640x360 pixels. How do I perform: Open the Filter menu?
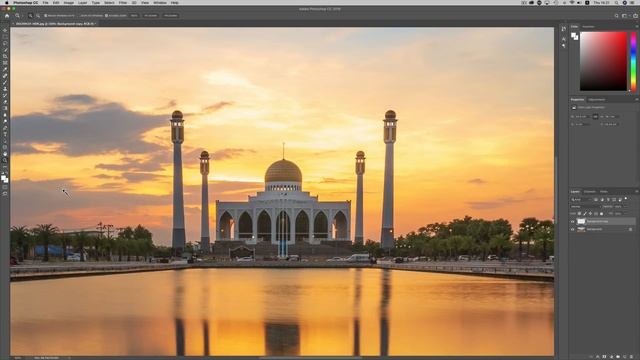pyautogui.click(x=123, y=2)
